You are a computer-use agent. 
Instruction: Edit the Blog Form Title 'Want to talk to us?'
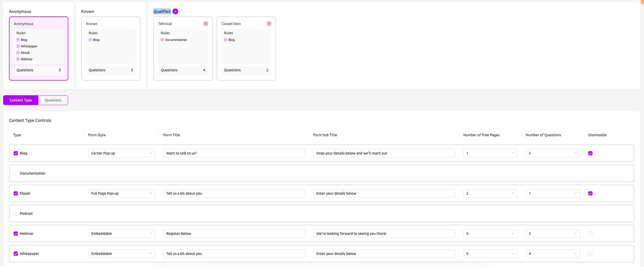[x=234, y=153]
